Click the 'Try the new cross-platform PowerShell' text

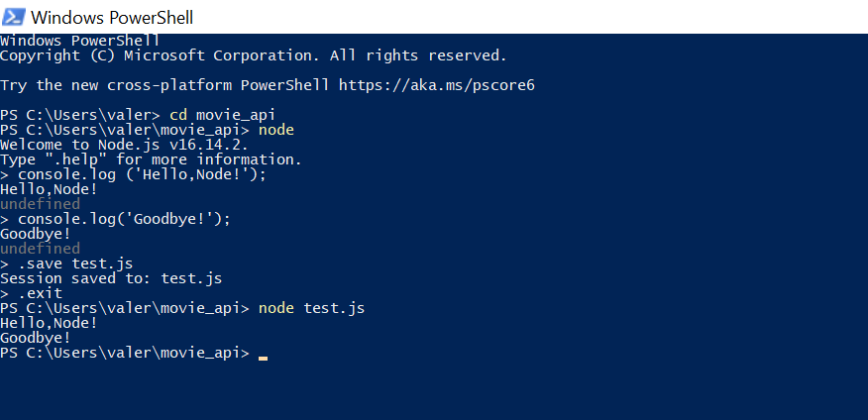click(164, 85)
